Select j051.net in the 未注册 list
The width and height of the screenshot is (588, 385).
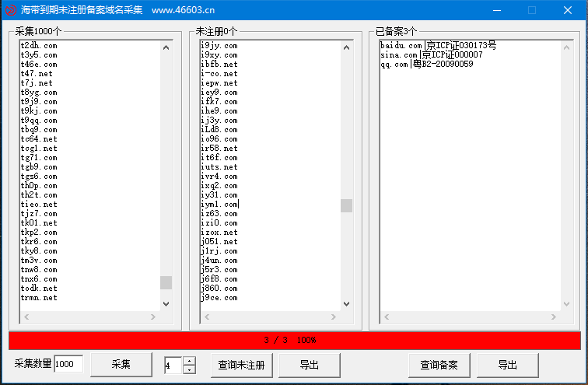pos(219,242)
